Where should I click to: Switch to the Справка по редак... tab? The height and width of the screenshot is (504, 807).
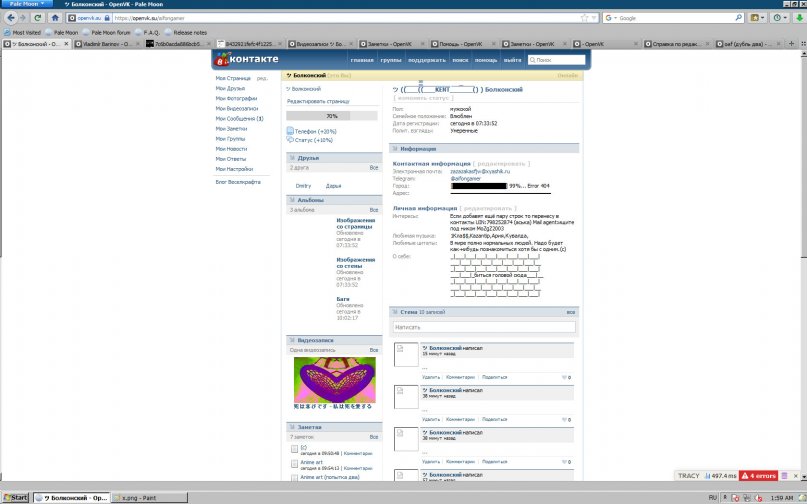[676, 44]
